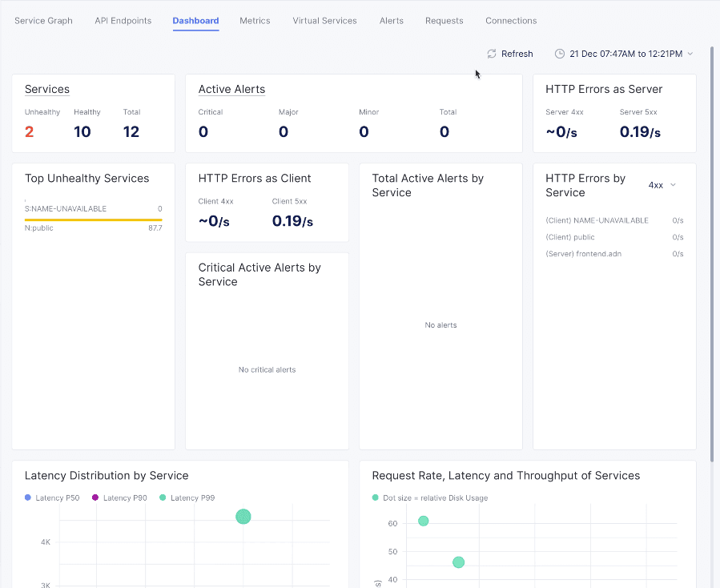Toggle the Latency P90 series in legend
Viewport: 720px width, 588px height.
click(119, 497)
